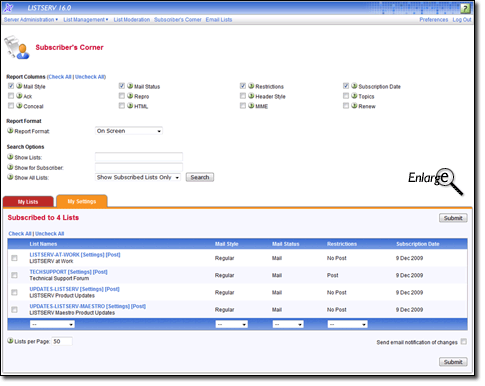485x386 pixels.
Task: Click Check All beside Report Columns
Action: point(60,77)
